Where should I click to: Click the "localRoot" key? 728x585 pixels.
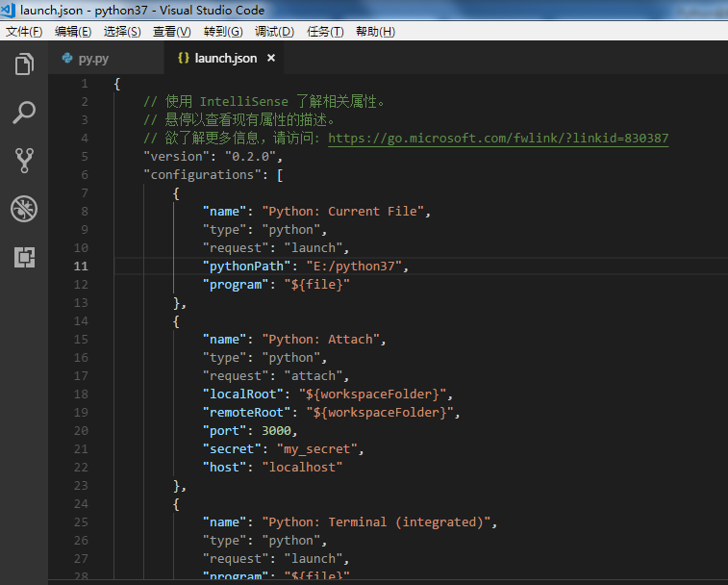pos(242,394)
